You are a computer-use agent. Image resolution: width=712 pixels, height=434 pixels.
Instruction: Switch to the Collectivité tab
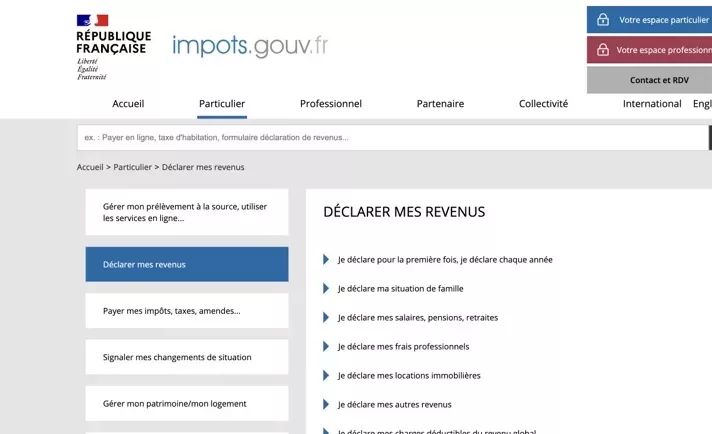[543, 104]
